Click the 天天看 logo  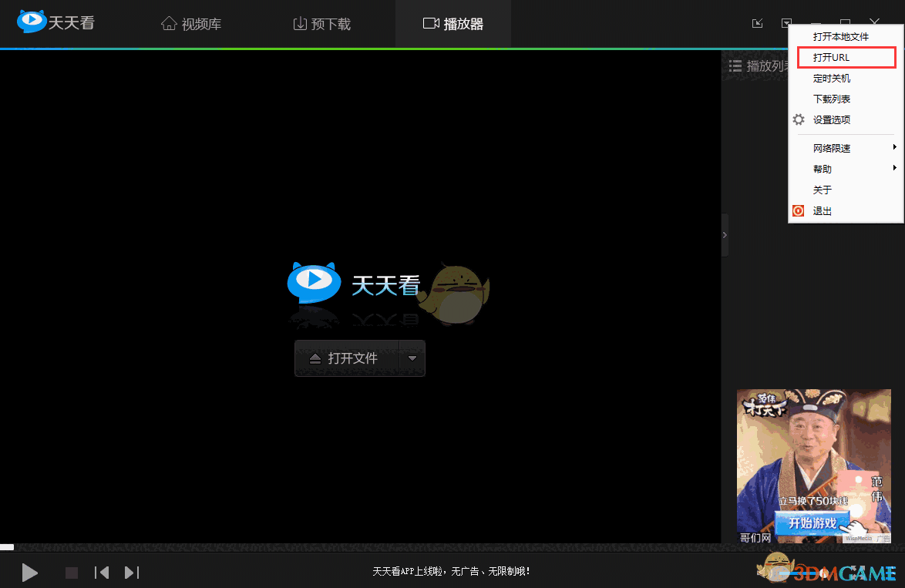[x=55, y=22]
